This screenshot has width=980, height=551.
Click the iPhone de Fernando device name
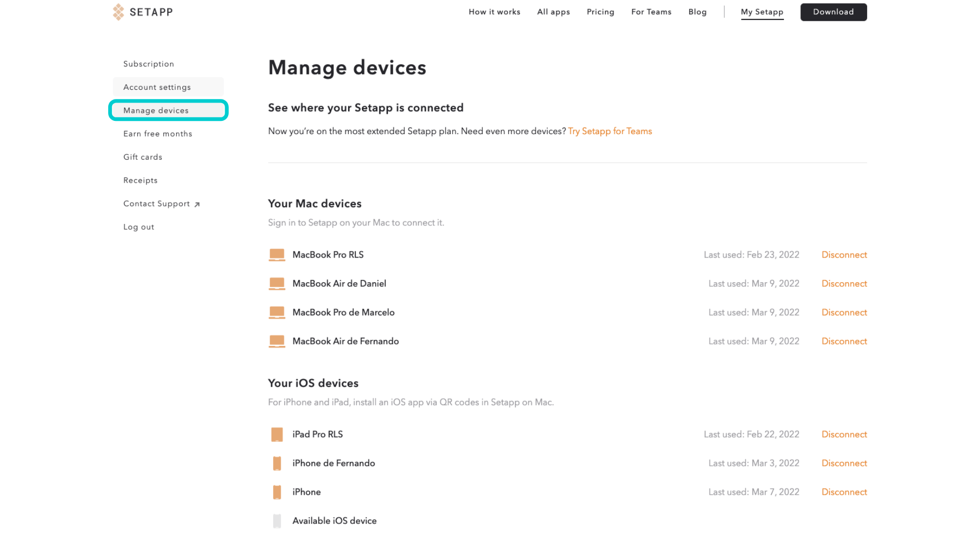(x=333, y=463)
